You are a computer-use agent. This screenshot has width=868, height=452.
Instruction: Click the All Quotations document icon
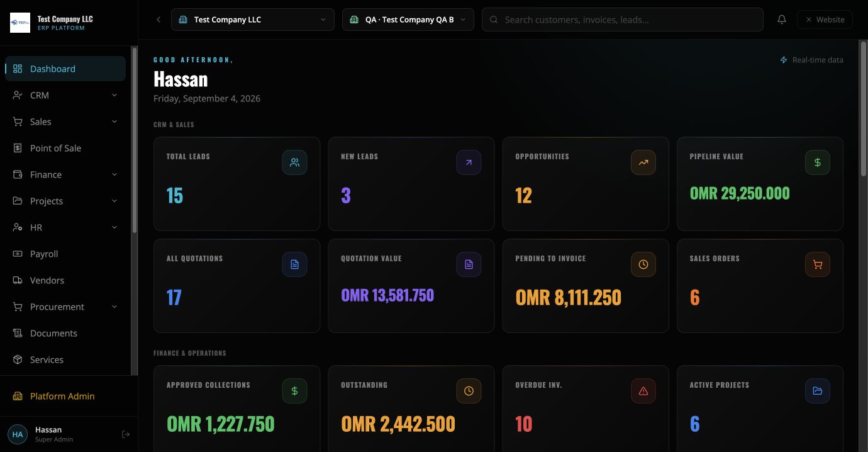[294, 264]
